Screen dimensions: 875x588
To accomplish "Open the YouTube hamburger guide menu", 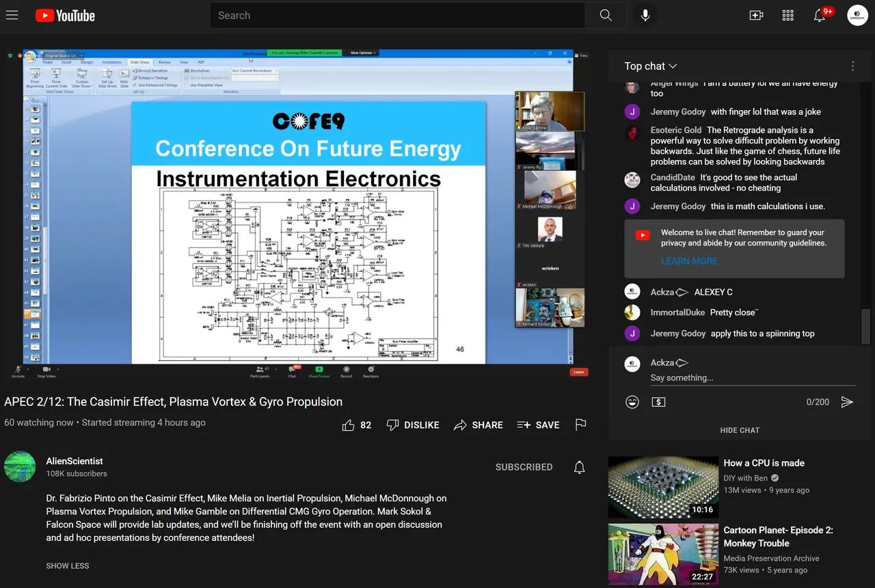I will tap(12, 15).
